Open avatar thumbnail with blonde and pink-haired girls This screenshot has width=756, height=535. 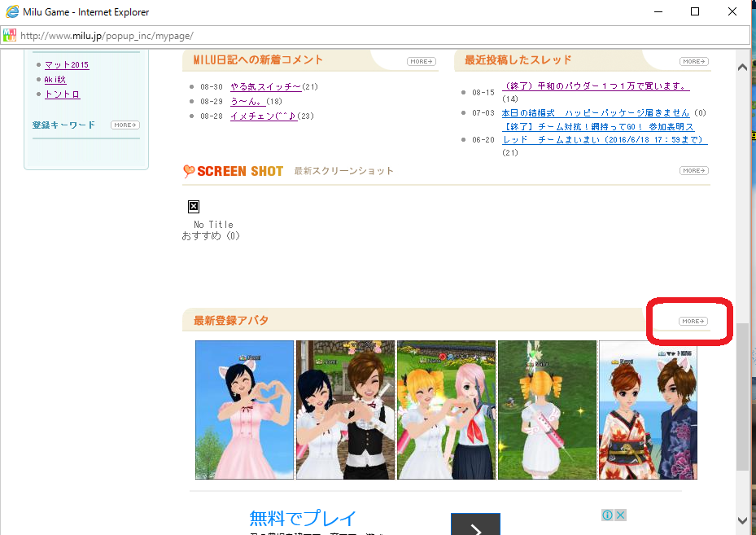click(446, 410)
